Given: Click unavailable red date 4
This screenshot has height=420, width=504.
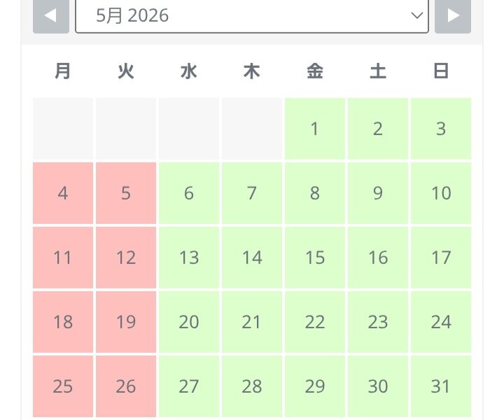Looking at the screenshot, I should tap(63, 193).
